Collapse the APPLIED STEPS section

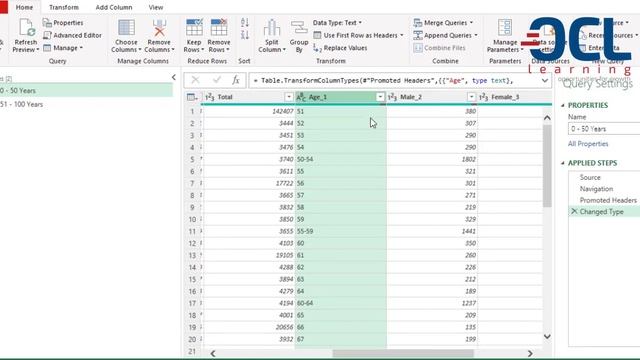point(563,163)
